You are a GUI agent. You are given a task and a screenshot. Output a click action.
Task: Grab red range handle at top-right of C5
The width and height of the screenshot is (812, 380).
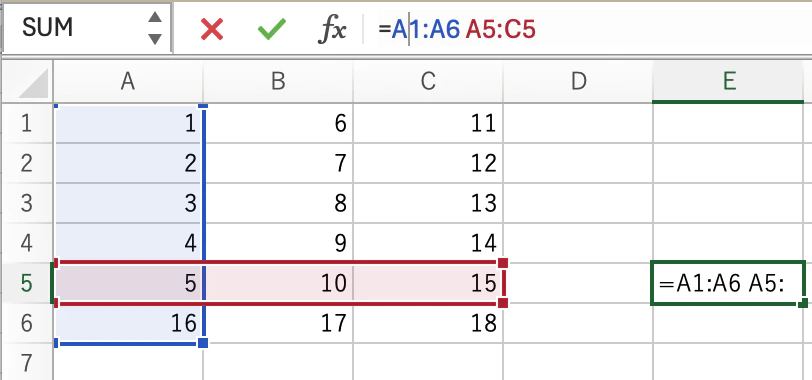click(503, 263)
